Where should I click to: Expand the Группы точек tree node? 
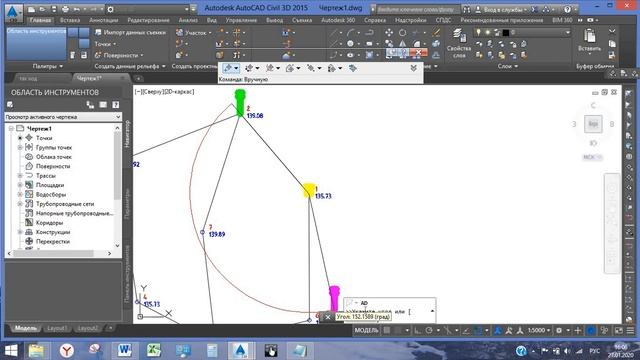click(20, 147)
